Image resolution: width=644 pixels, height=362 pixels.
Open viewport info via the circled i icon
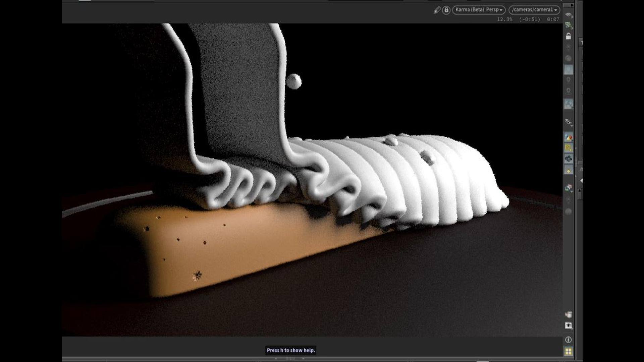point(568,340)
